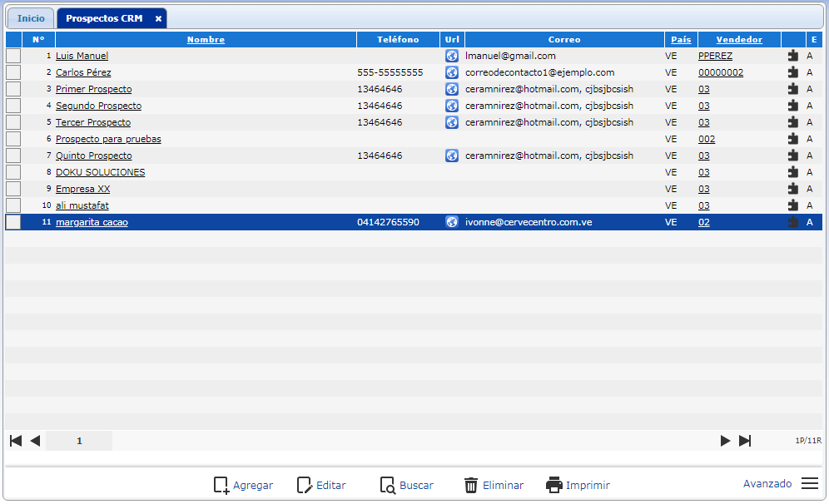Screen dimensions: 829x504
Task: Open the margarita cacao prospect link
Action: [x=92, y=222]
